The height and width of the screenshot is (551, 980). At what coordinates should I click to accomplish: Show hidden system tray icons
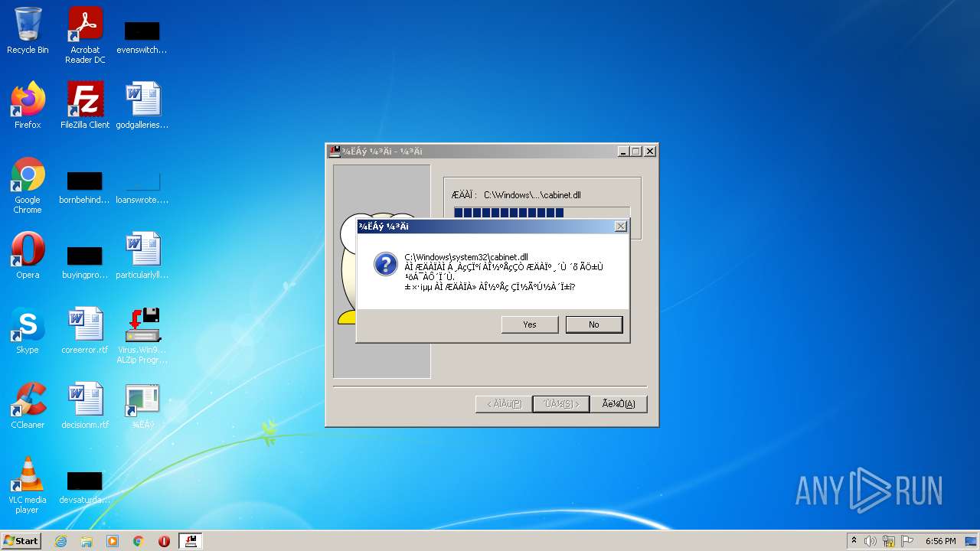(854, 541)
